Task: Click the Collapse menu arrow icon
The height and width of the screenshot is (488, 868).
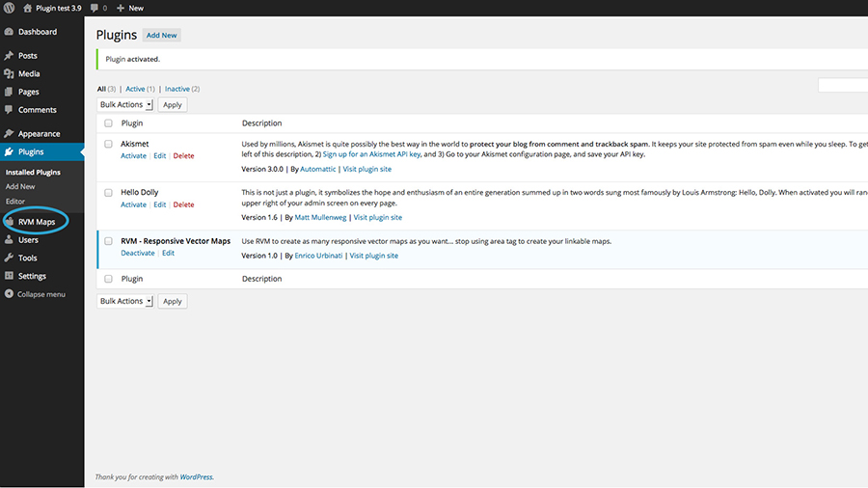Action: coord(9,294)
